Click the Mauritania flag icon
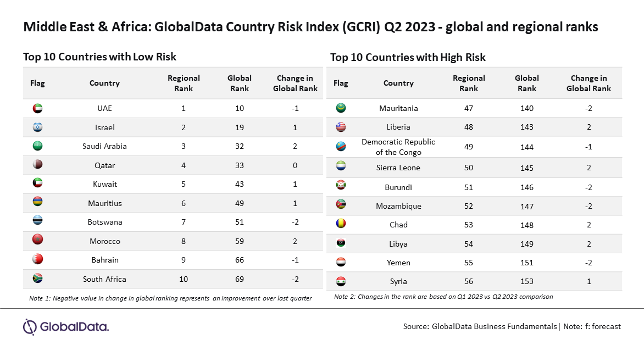644x345 pixels. [x=341, y=108]
